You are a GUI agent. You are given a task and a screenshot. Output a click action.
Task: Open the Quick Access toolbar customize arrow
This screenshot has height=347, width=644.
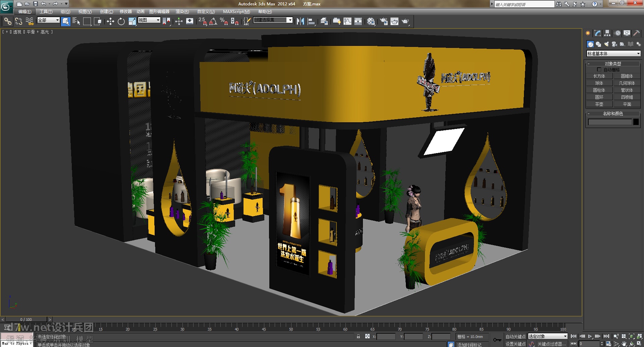(66, 4)
